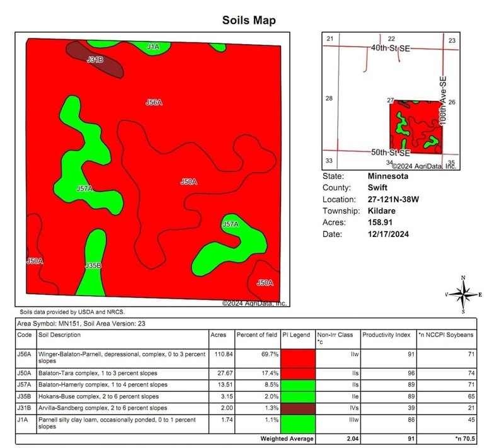The height and width of the screenshot is (448, 504).
Task: Click the County value "Swift"
Action: (x=377, y=188)
